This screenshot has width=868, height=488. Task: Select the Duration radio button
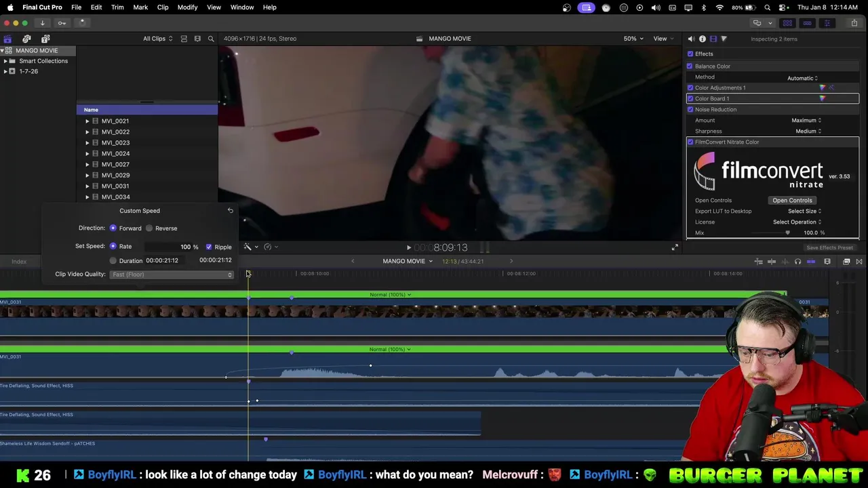coord(113,261)
